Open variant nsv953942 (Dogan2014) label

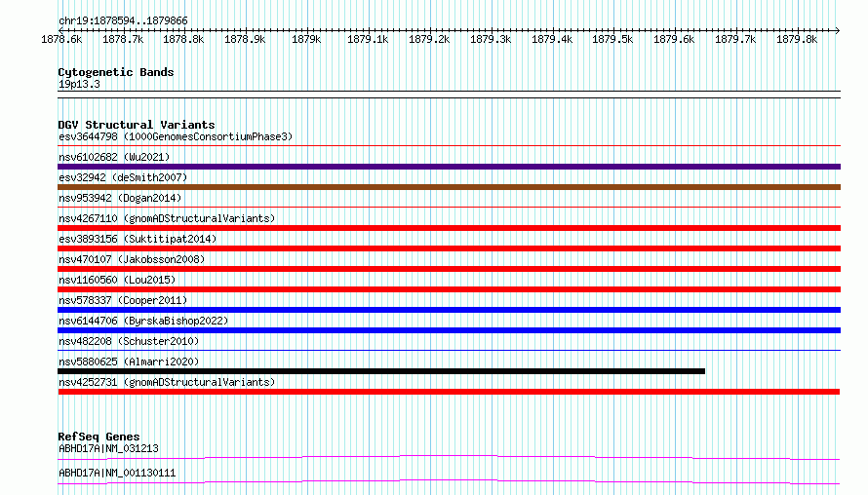tap(120, 198)
